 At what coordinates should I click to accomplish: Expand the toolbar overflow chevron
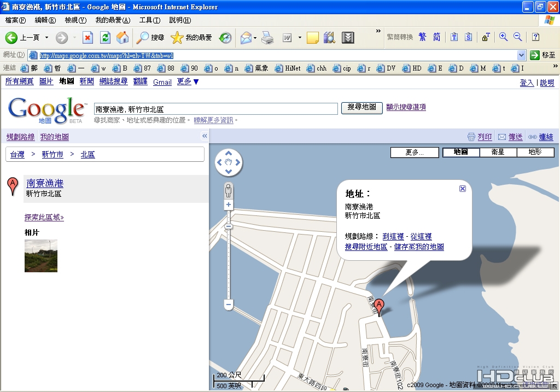click(378, 31)
